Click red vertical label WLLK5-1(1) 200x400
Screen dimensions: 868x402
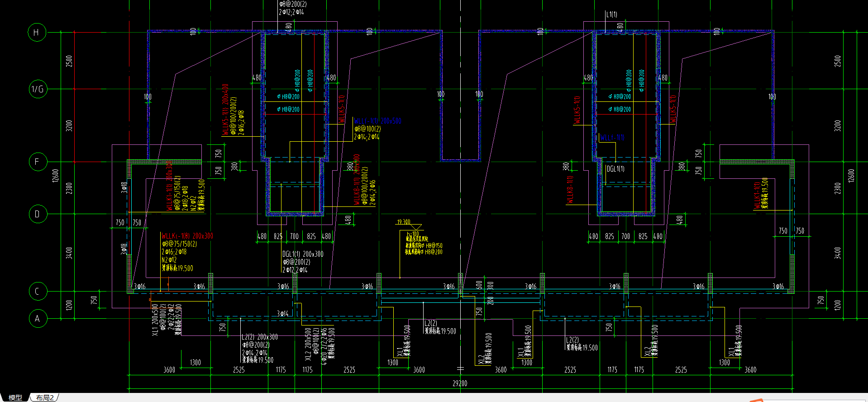tap(225, 109)
